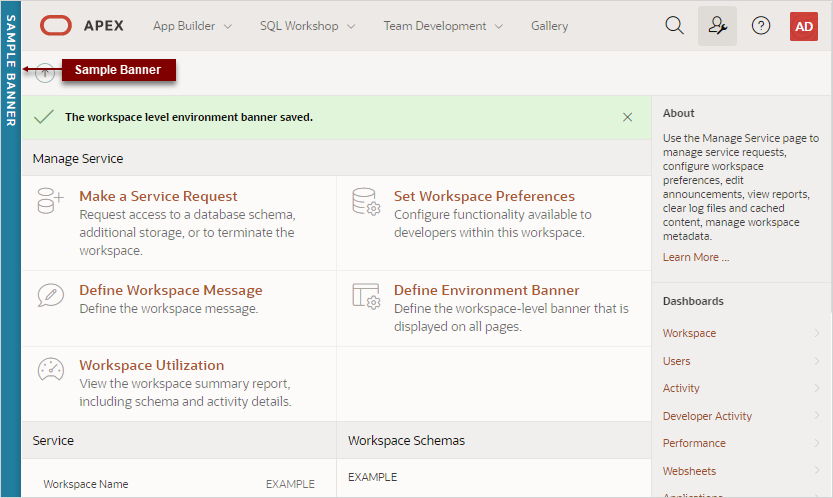Click the Oracle APEX logo icon

56,26
